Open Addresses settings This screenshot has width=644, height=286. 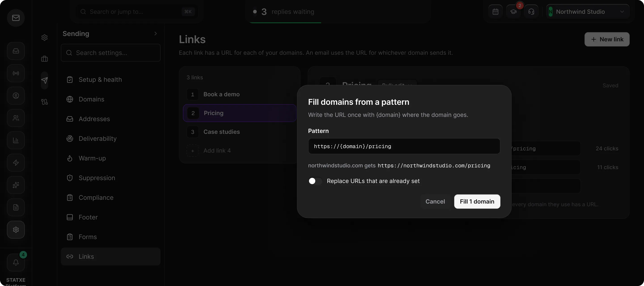point(110,119)
